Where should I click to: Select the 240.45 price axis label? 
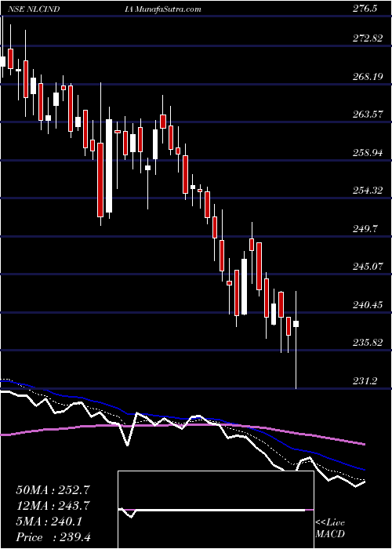(x=368, y=304)
